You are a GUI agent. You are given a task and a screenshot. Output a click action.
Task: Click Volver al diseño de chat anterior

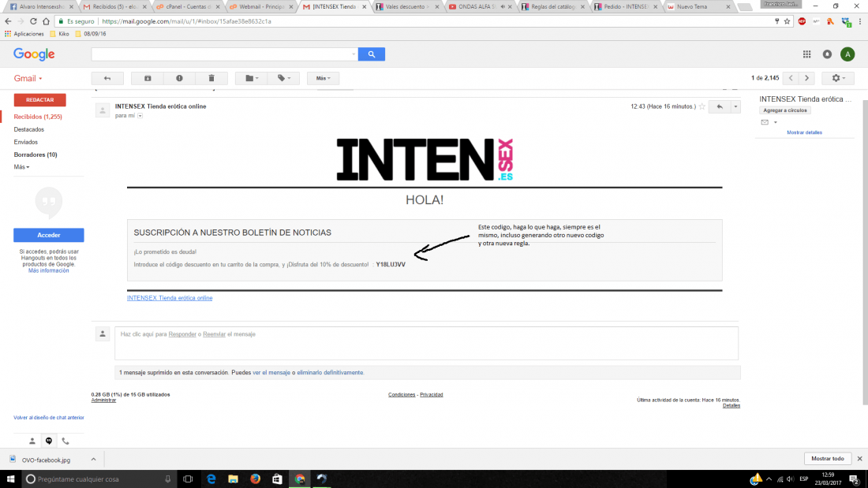point(49,418)
